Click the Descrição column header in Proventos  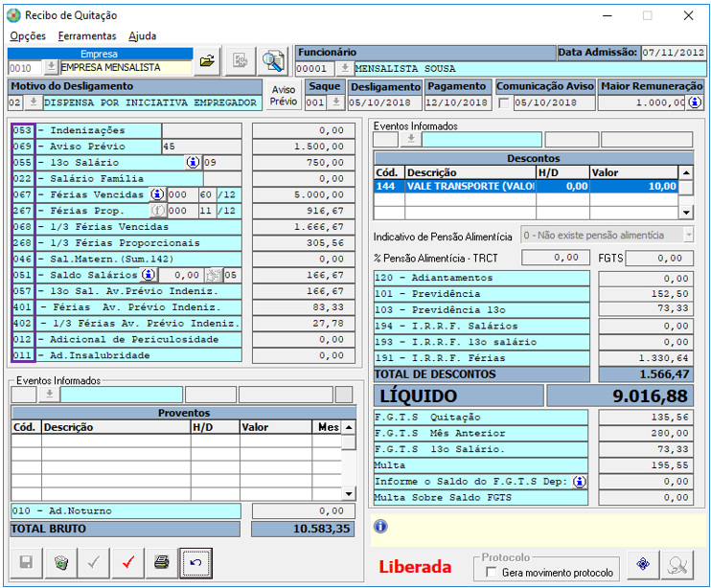coord(116,427)
